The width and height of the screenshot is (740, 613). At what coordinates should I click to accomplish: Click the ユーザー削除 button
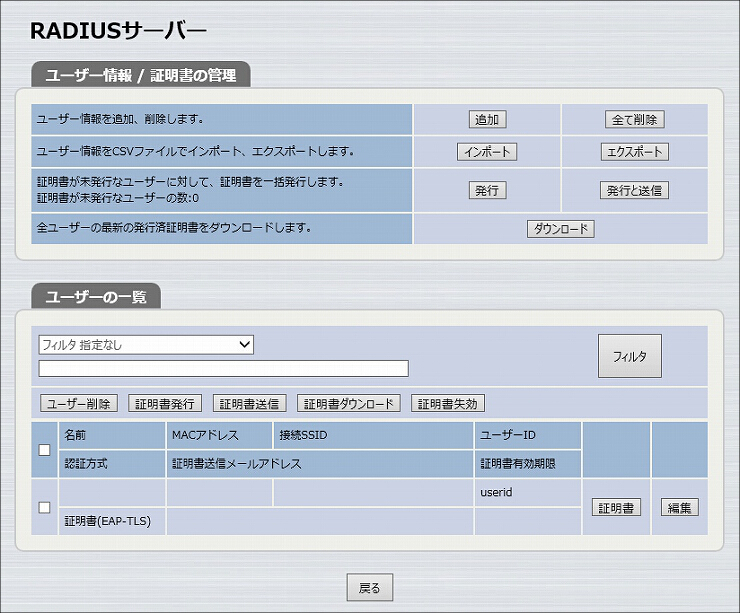(79, 404)
